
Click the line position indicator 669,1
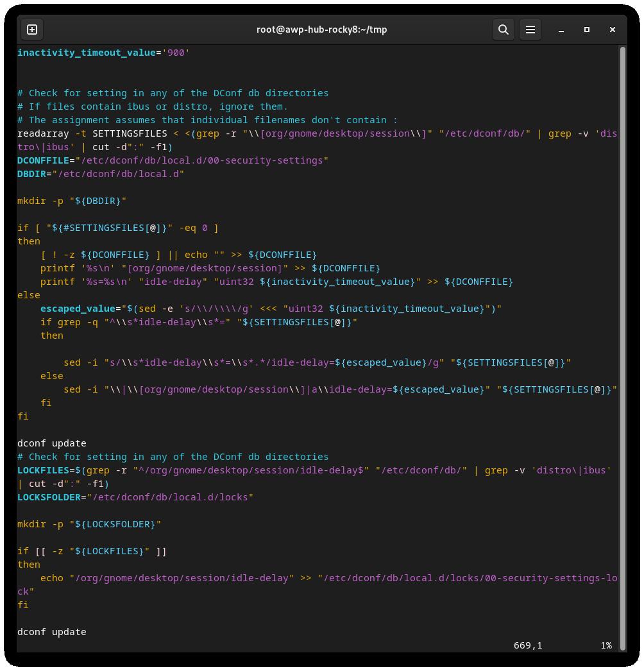coord(527,645)
